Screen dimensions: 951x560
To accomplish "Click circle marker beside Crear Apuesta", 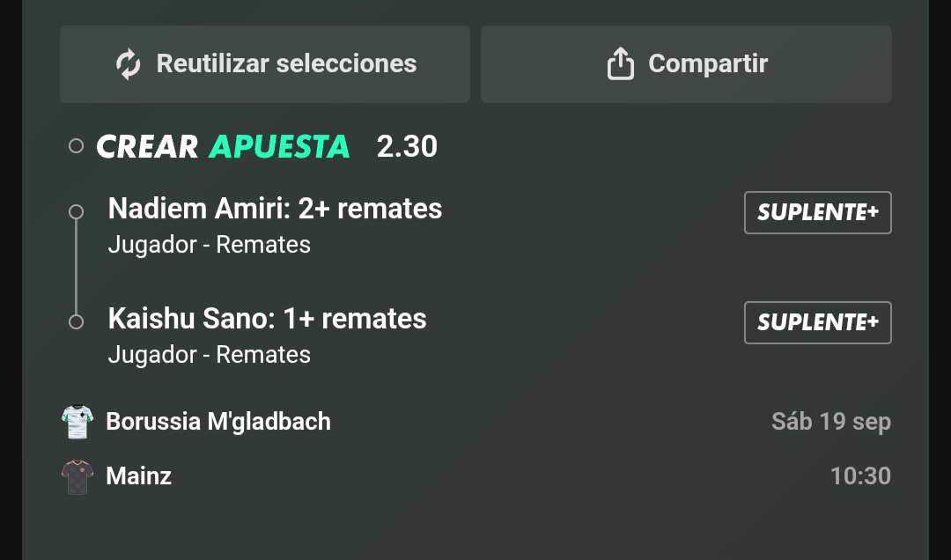I will click(x=76, y=145).
